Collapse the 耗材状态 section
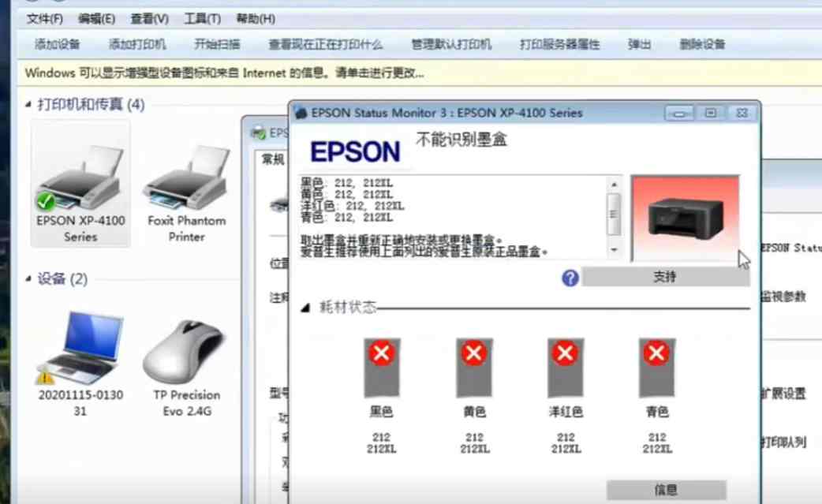The width and height of the screenshot is (822, 504). tap(305, 309)
